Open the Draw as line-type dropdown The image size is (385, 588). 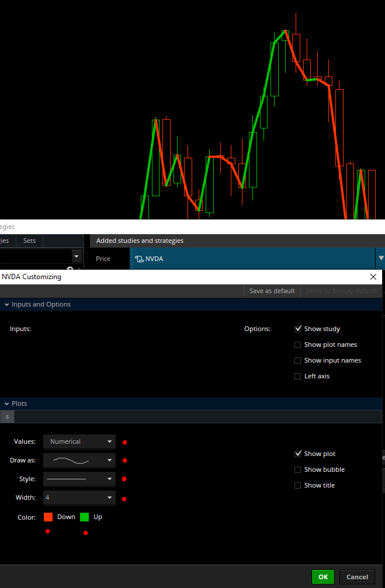[79, 461]
